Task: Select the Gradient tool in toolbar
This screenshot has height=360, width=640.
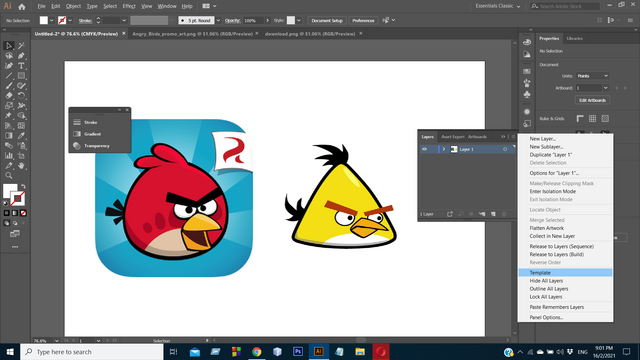Action: pyautogui.click(x=9, y=136)
